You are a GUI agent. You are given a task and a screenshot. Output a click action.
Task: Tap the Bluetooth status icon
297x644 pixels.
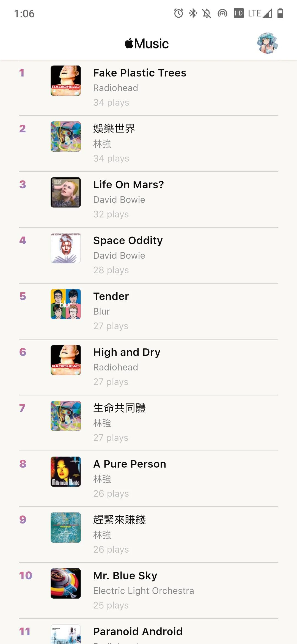coord(193,13)
